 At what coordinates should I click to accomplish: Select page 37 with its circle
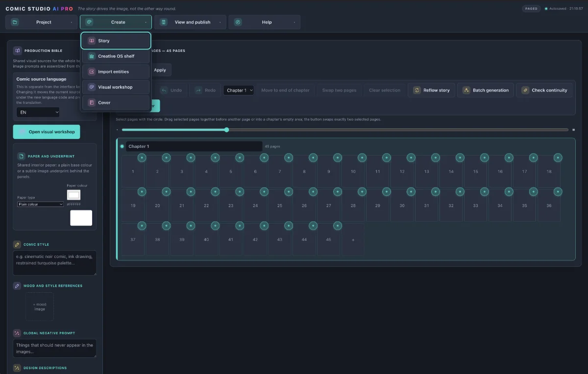point(142,226)
